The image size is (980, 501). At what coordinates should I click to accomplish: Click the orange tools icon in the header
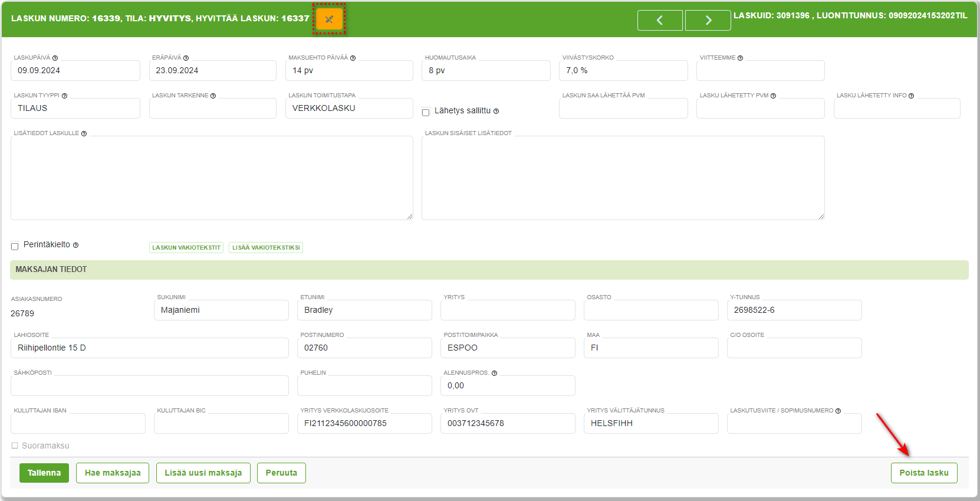pyautogui.click(x=329, y=19)
